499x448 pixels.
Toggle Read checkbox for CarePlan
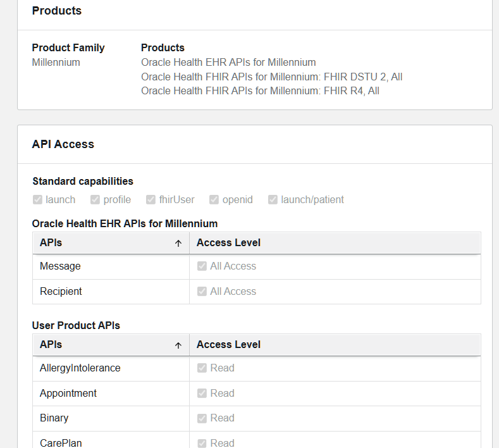(x=202, y=443)
